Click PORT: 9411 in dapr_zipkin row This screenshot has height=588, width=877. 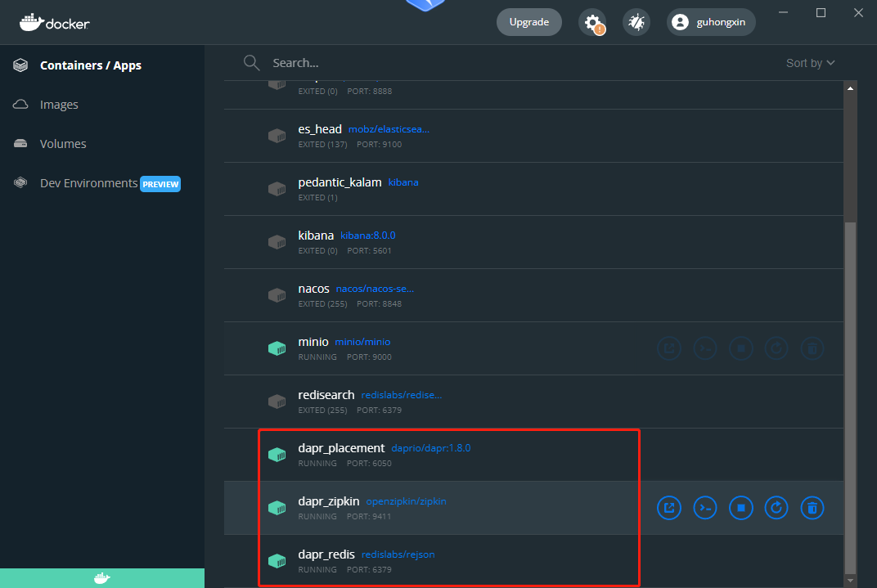[369, 517]
